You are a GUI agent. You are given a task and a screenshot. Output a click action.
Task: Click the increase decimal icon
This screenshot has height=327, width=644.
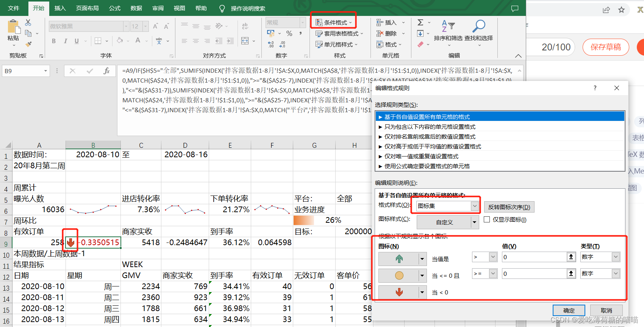coord(271,45)
